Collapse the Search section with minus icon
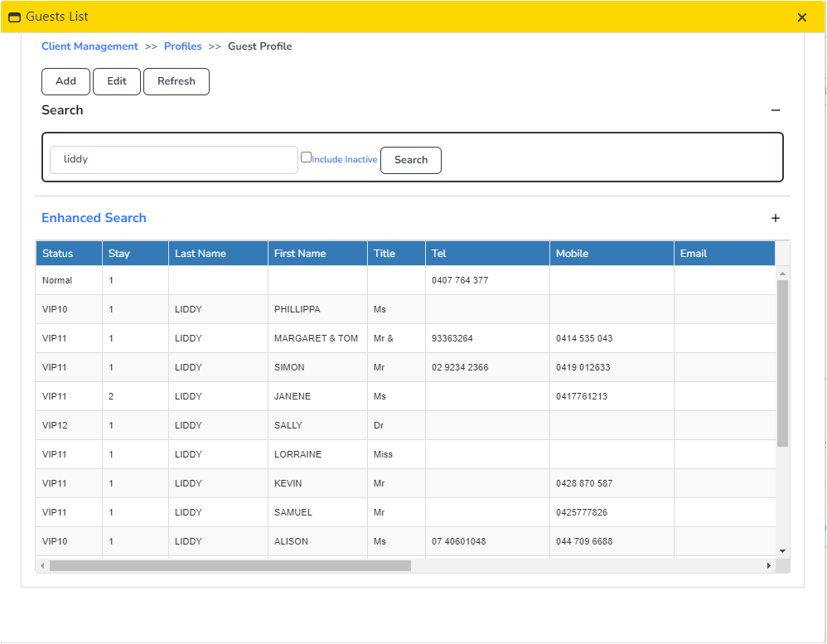Screen dimensions: 827x644 coord(776,110)
